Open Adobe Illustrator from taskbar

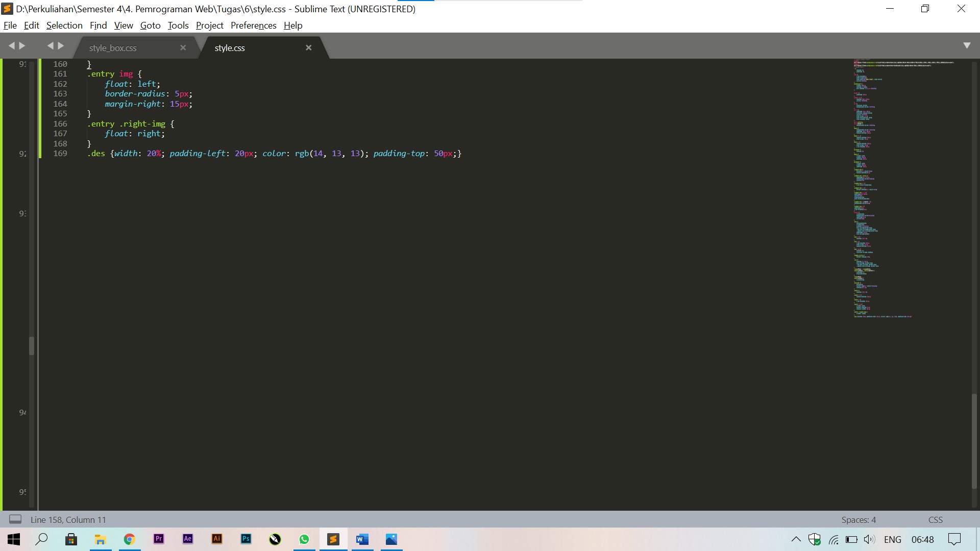click(217, 539)
